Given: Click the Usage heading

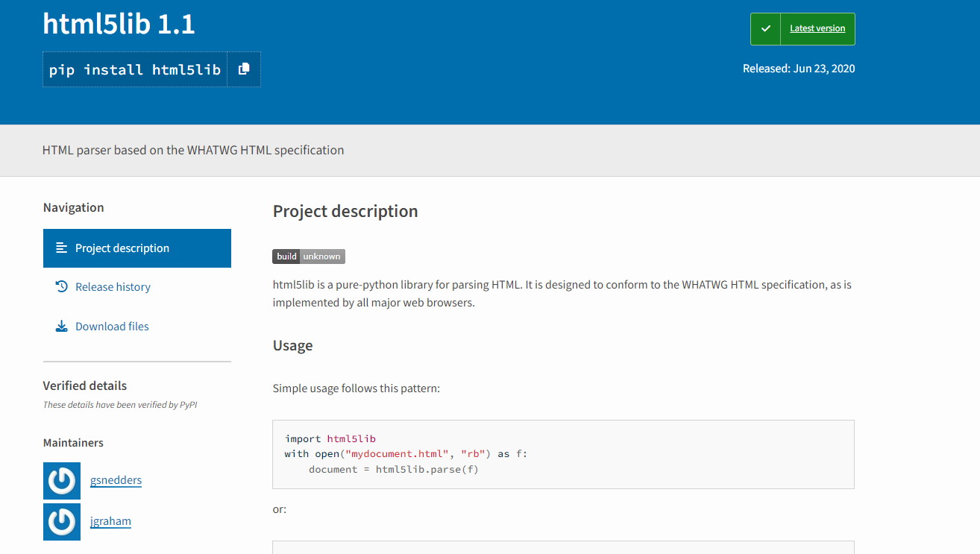Looking at the screenshot, I should pos(293,345).
